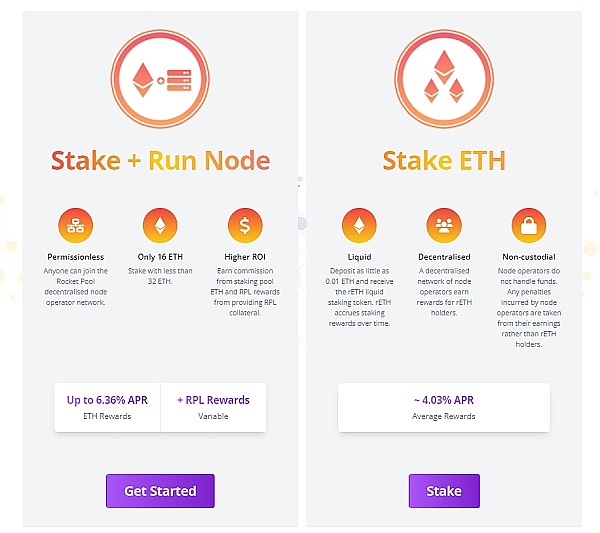Select the Up to 6.36% APR box

coord(107,407)
